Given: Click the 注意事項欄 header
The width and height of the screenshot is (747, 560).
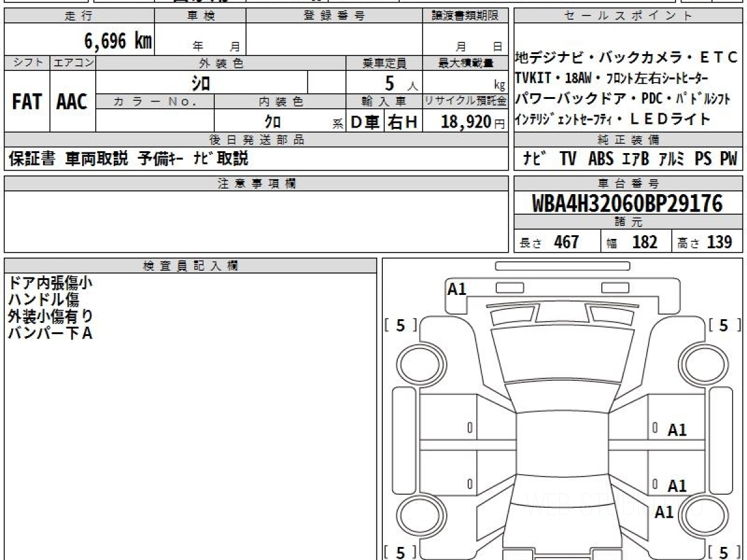Looking at the screenshot, I should (x=256, y=183).
